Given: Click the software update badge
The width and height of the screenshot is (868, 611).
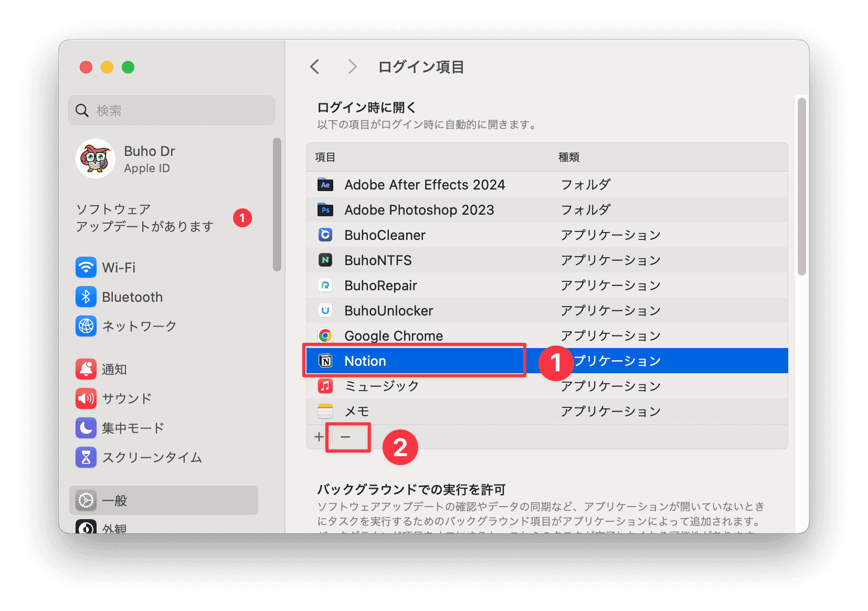Looking at the screenshot, I should click(242, 217).
